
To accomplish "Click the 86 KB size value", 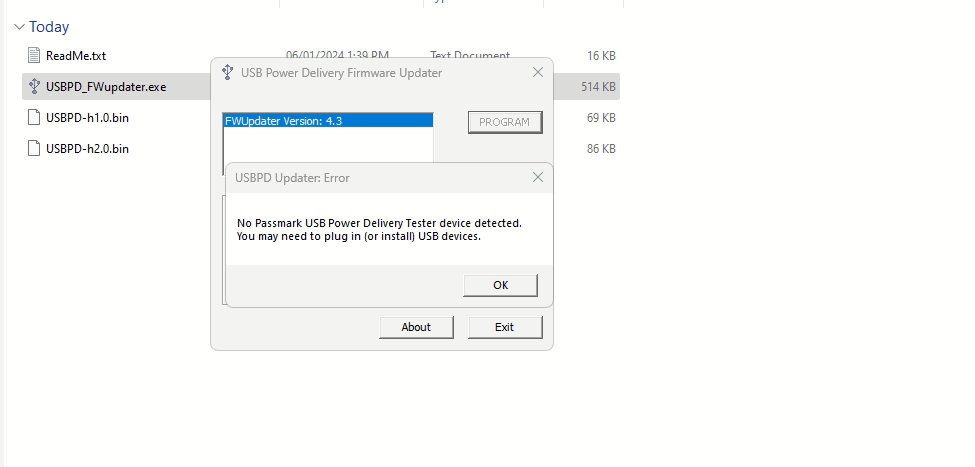I will (x=601, y=149).
